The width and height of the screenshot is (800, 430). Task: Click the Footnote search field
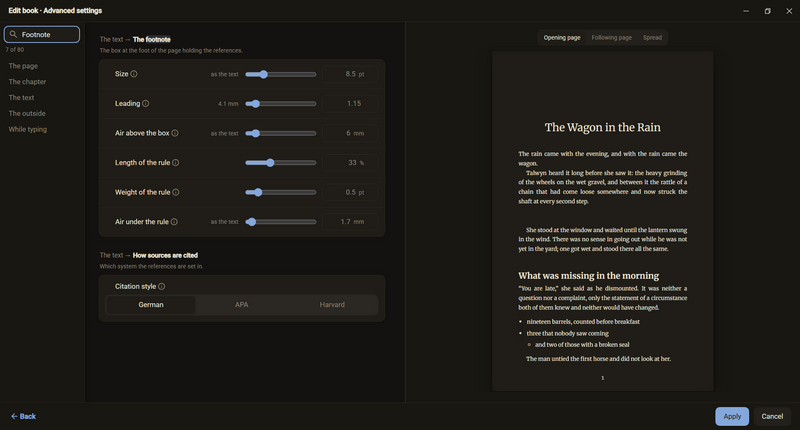pos(42,34)
